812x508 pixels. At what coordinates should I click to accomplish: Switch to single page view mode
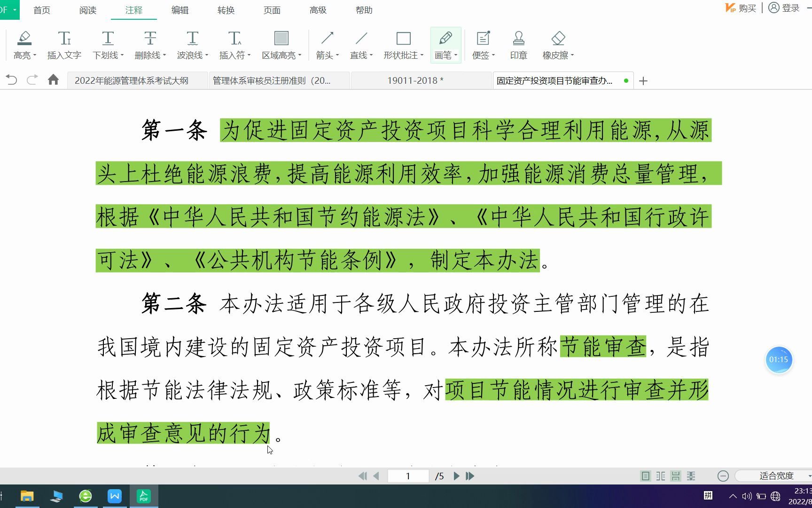tap(644, 476)
